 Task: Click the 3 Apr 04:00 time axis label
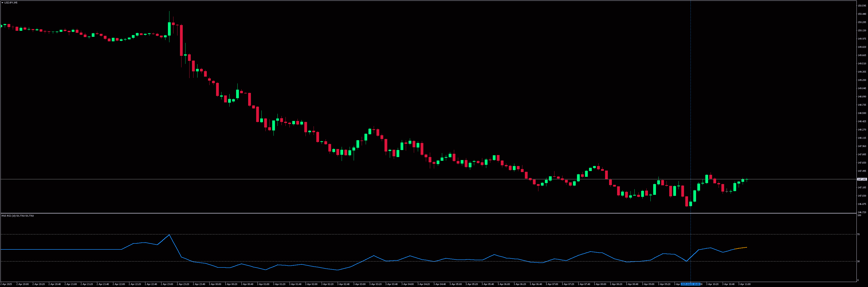407,284
